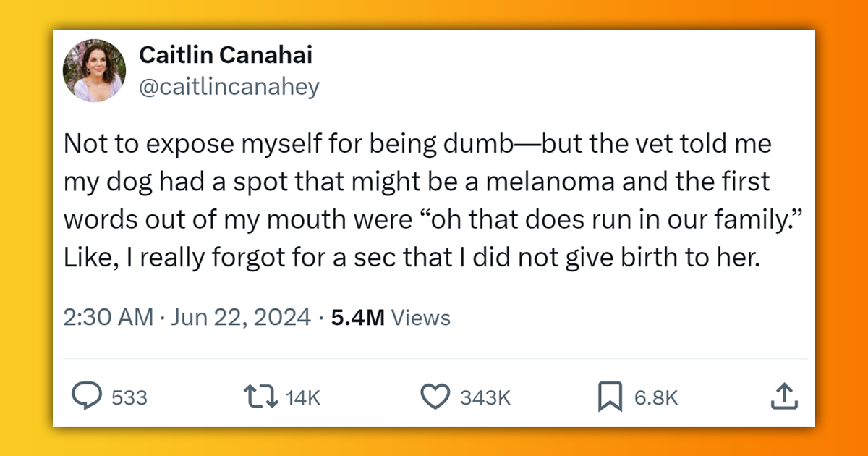Open the share upload arrow icon

tap(786, 396)
